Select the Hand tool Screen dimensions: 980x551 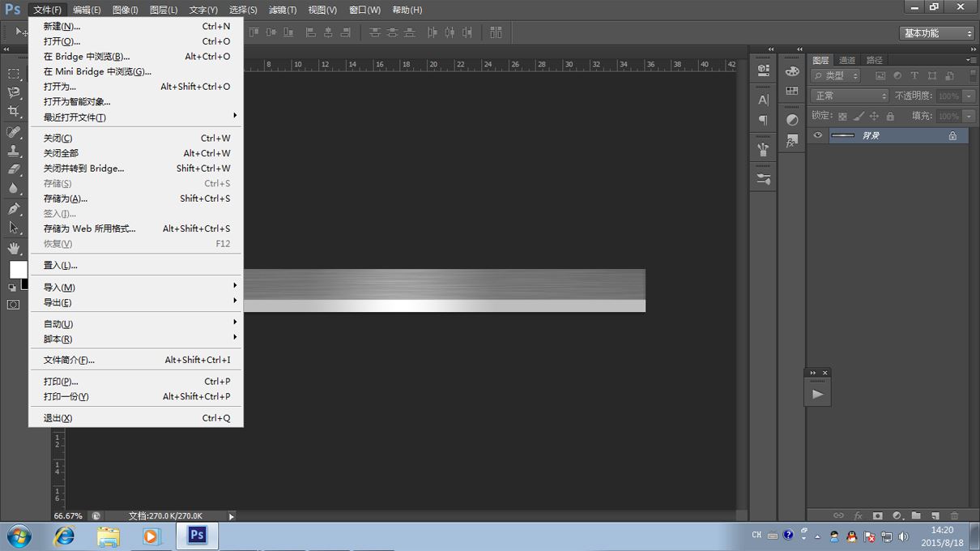14,248
